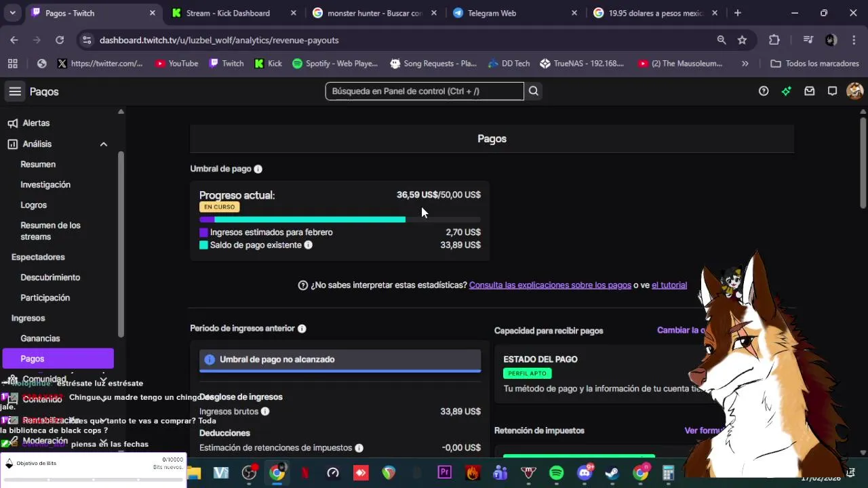Click the Cambiar payout method link
This screenshot has width=868, height=488.
681,330
